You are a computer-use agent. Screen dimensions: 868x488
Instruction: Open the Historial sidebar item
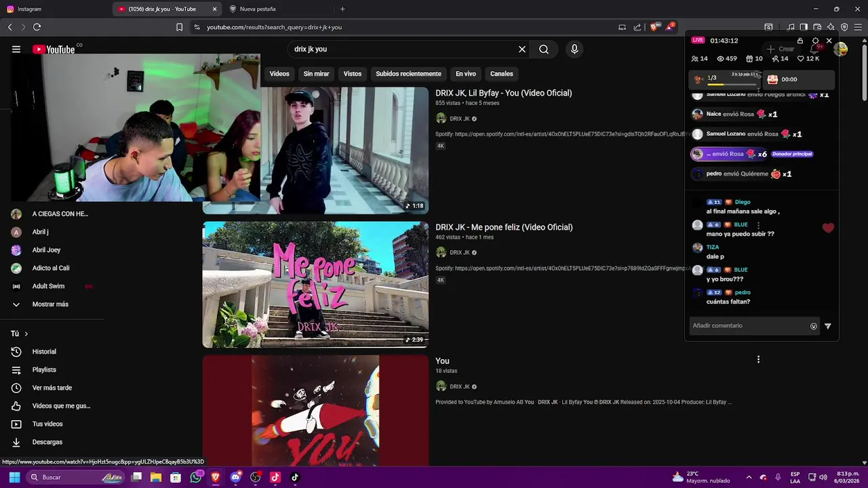[x=44, y=352]
